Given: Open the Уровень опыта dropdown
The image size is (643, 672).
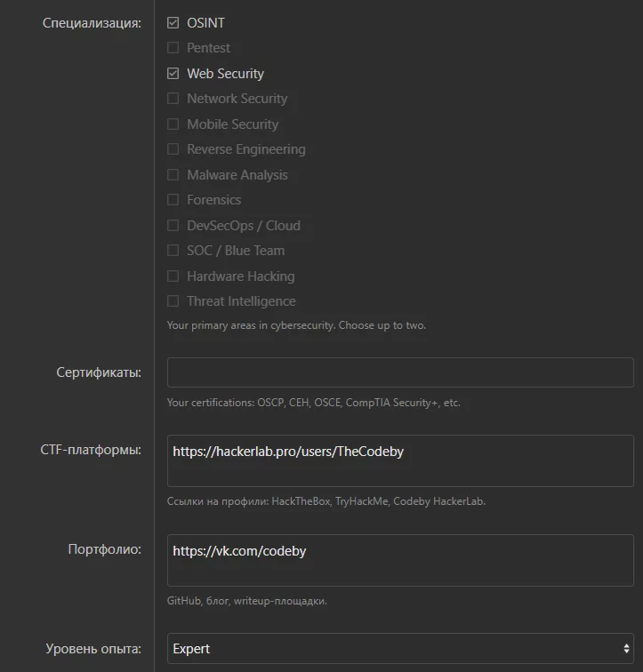Looking at the screenshot, I should (400, 649).
